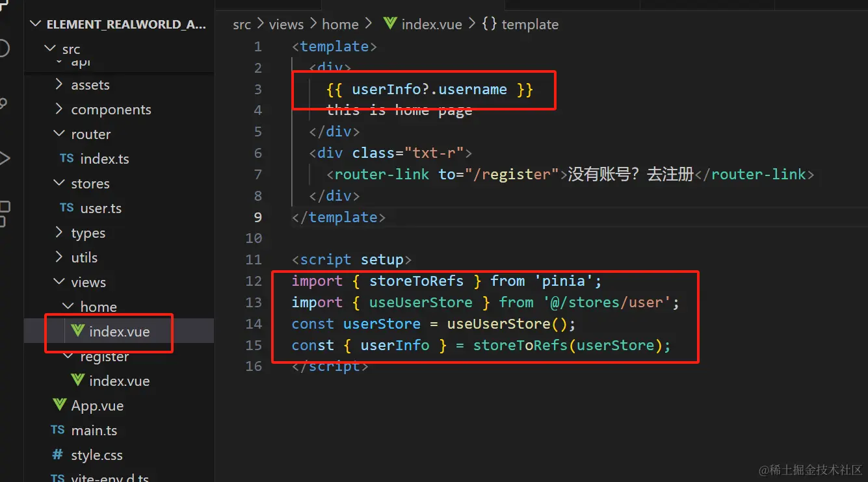Open user.ts in stores folder
This screenshot has width=868, height=482.
pos(101,209)
